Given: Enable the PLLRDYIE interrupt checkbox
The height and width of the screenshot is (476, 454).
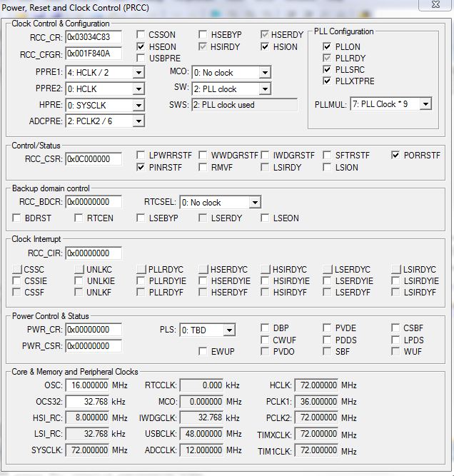Looking at the screenshot, I should [141, 280].
